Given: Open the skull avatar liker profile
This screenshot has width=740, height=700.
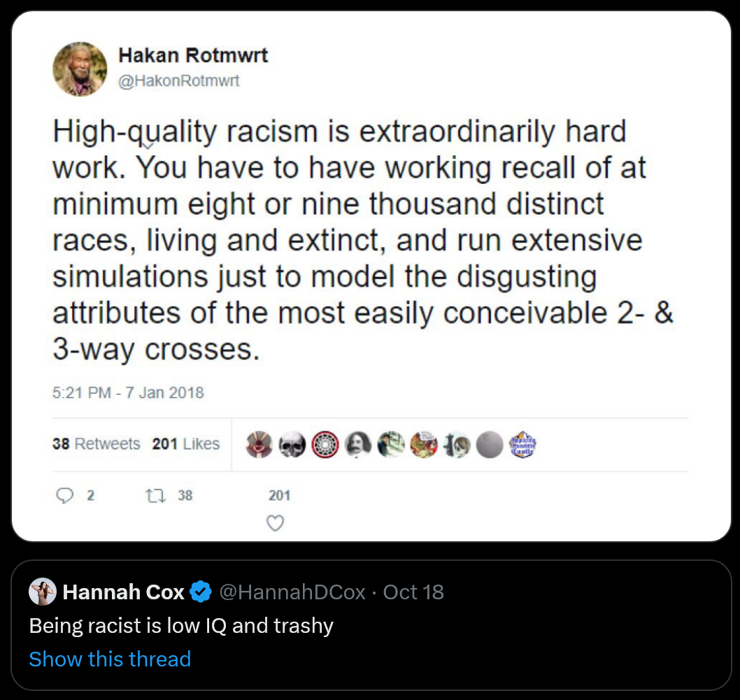Looking at the screenshot, I should tap(292, 444).
